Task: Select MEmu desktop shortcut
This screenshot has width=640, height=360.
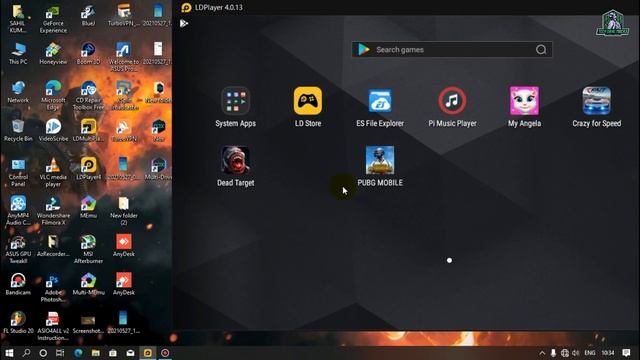Action: pos(88,207)
